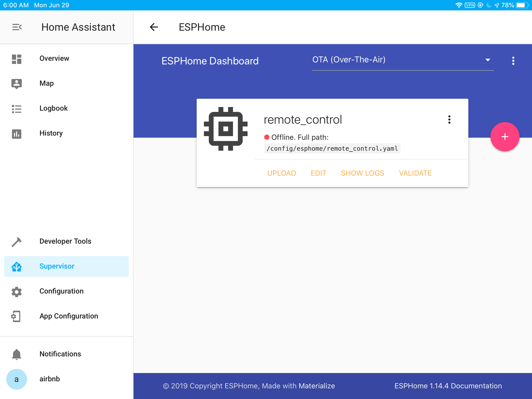Image resolution: width=532 pixels, height=399 pixels.
Task: Select App Configuration in the sidebar
Action: (66, 316)
